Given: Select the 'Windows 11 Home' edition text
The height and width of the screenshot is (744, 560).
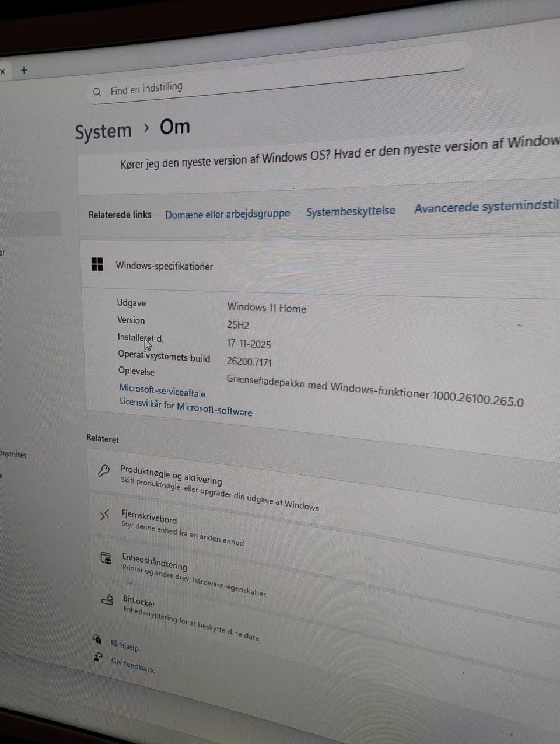Looking at the screenshot, I should tap(267, 308).
